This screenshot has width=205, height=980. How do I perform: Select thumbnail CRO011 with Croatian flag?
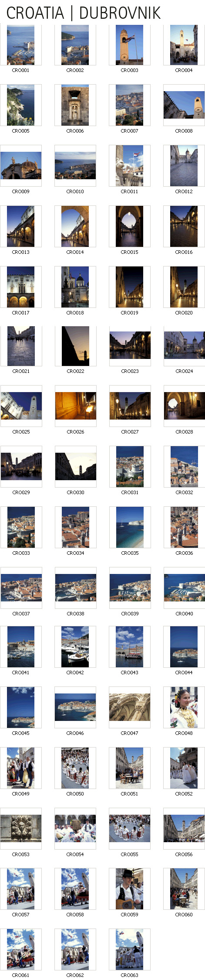point(129,166)
